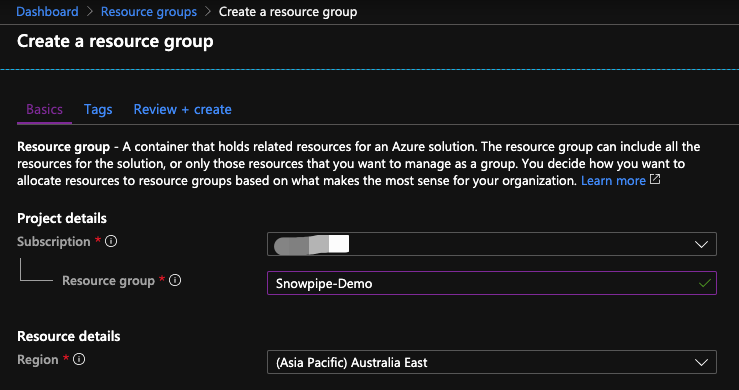The height and width of the screenshot is (390, 739).
Task: Open the Region info tooltip icon
Action: [79, 359]
